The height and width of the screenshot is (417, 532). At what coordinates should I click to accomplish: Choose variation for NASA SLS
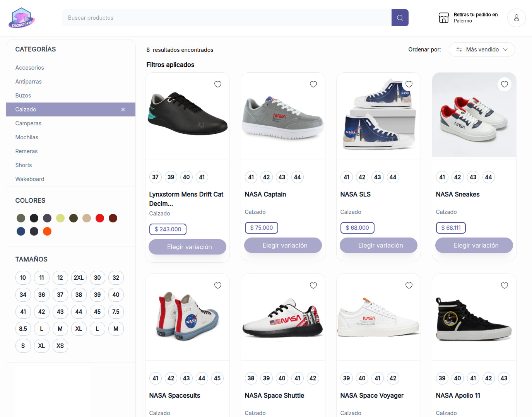[380, 245]
